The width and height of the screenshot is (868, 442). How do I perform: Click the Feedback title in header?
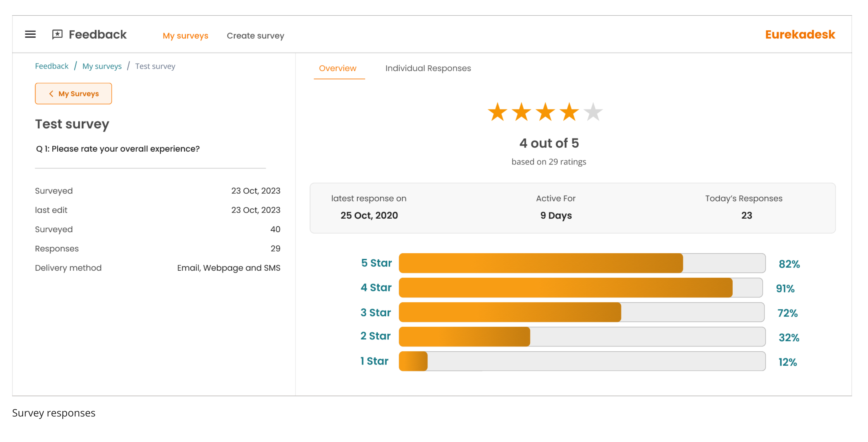tap(98, 34)
